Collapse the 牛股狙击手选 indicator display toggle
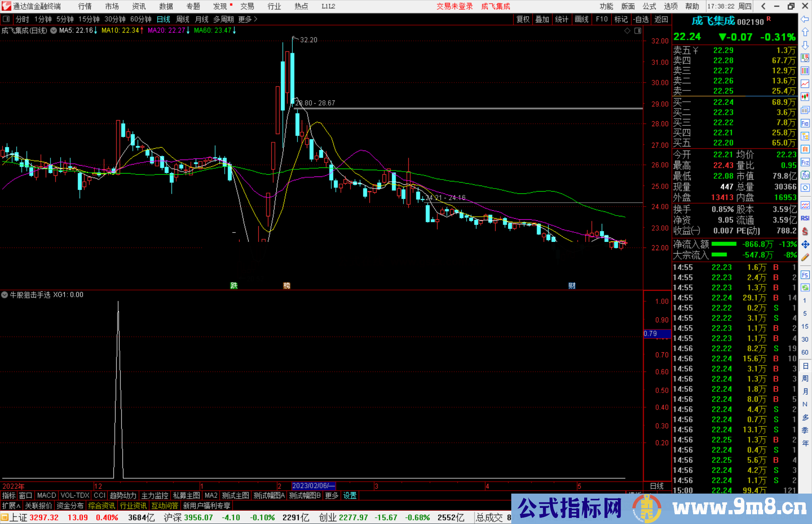812x524 pixels. [5, 295]
